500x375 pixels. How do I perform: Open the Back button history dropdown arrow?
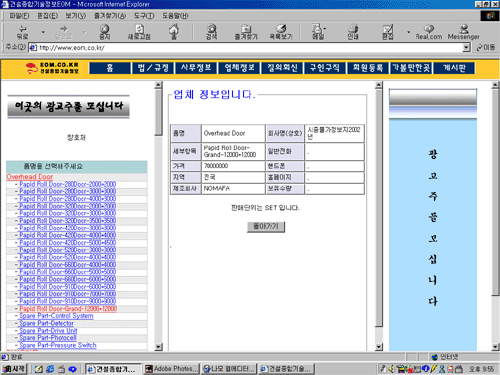pyautogui.click(x=43, y=32)
